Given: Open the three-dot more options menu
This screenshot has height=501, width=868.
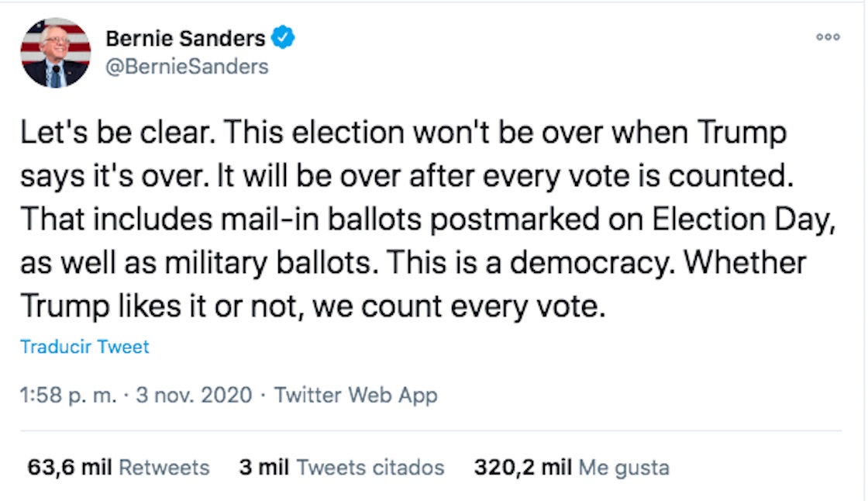Looking at the screenshot, I should (828, 36).
